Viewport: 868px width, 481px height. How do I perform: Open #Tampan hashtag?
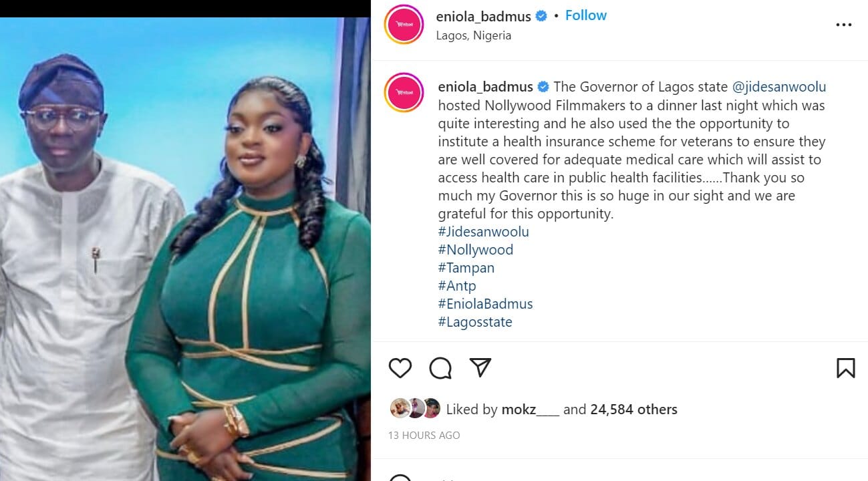tap(466, 268)
